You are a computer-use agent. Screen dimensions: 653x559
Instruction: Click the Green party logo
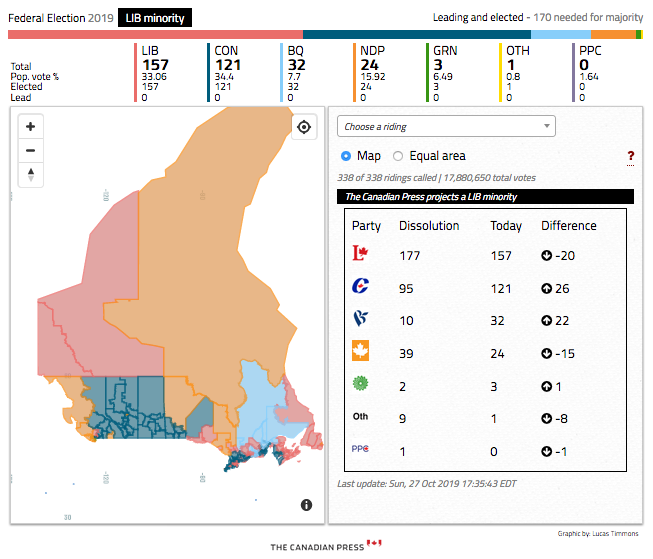click(360, 383)
